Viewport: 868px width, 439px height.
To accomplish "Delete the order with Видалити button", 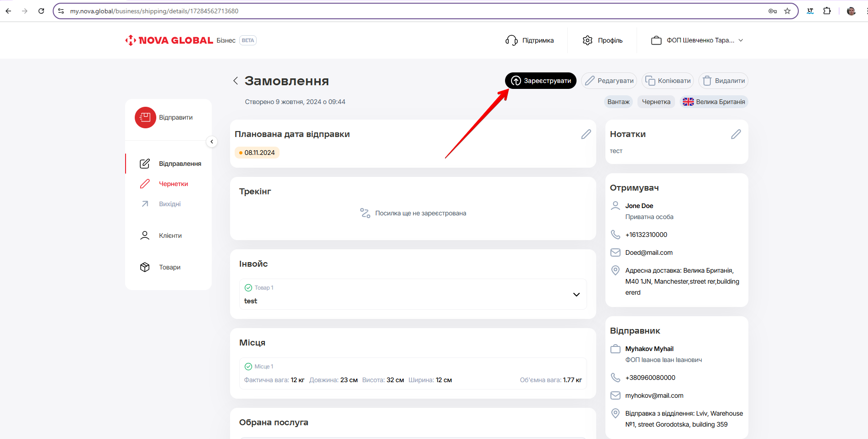I will [x=723, y=81].
